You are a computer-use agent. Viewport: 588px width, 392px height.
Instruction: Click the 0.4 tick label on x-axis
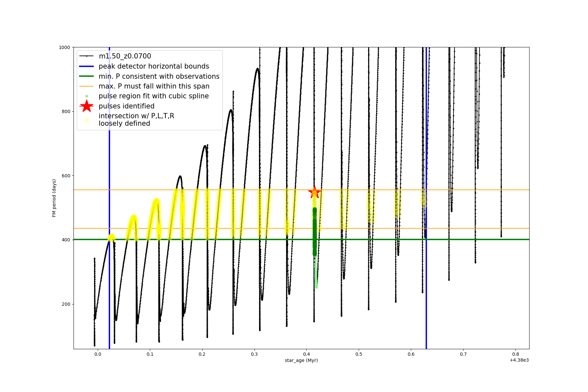(x=306, y=354)
